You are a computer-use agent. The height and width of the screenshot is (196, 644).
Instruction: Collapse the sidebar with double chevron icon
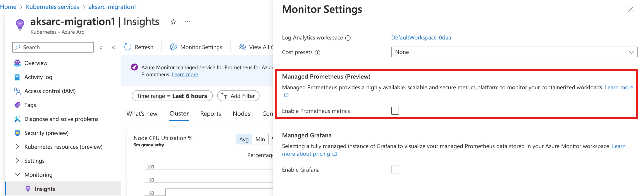click(x=114, y=47)
